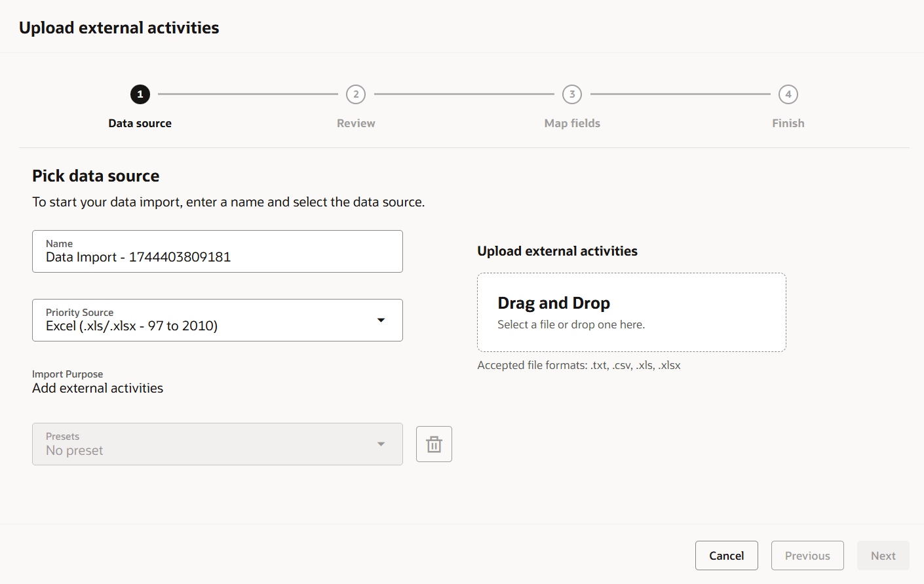Proceed with the Next button
924x584 pixels.
coord(883,556)
